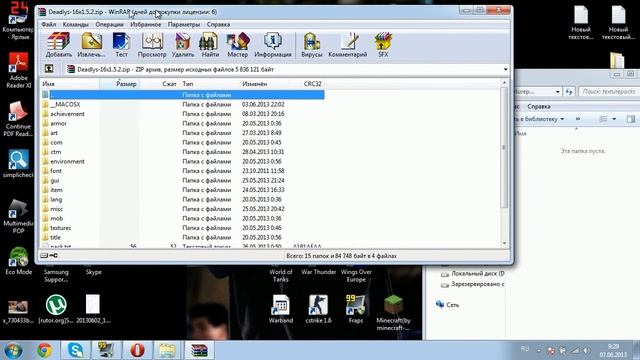The width and height of the screenshot is (640, 360).
Task: Open the Adobe Reader XI desktop icon
Action: (x=18, y=70)
